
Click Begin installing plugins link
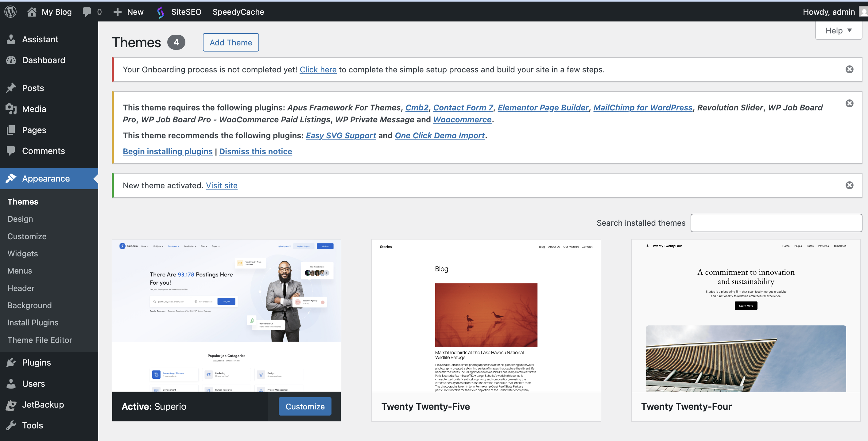(168, 151)
